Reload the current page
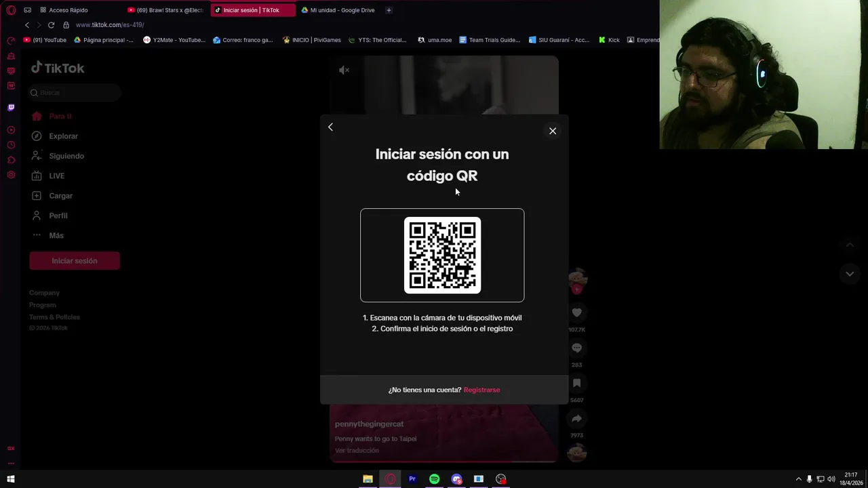The width and height of the screenshot is (868, 488). [51, 25]
